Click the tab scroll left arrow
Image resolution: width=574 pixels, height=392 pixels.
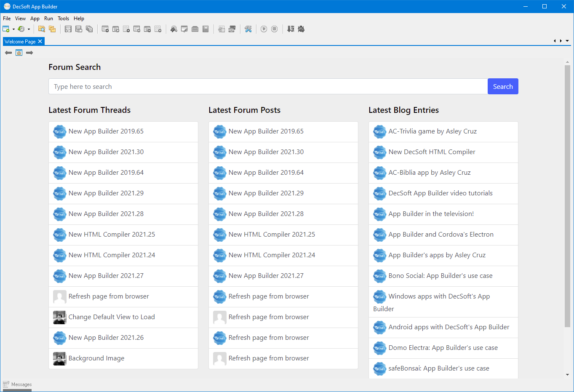click(555, 41)
